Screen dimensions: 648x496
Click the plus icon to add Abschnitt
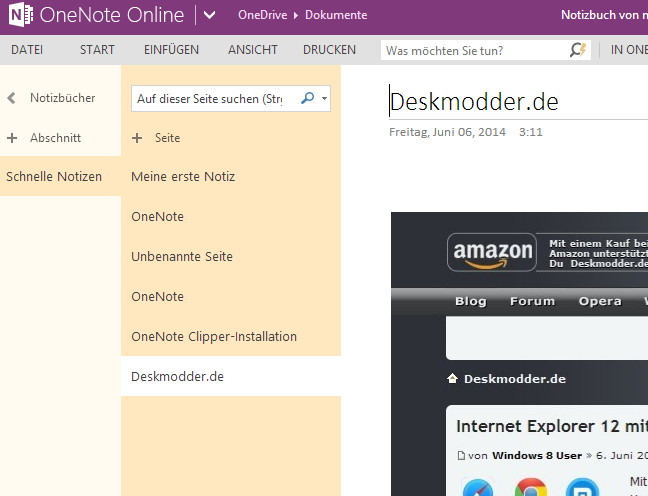(12, 138)
